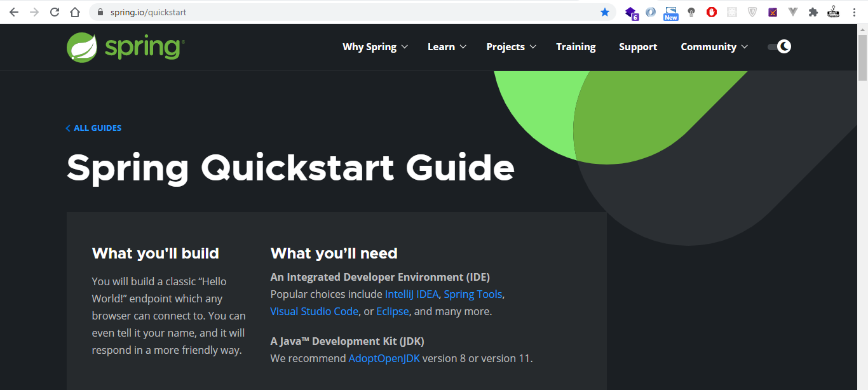Open the Extensions puzzle piece menu
The height and width of the screenshot is (390, 868).
tap(813, 12)
